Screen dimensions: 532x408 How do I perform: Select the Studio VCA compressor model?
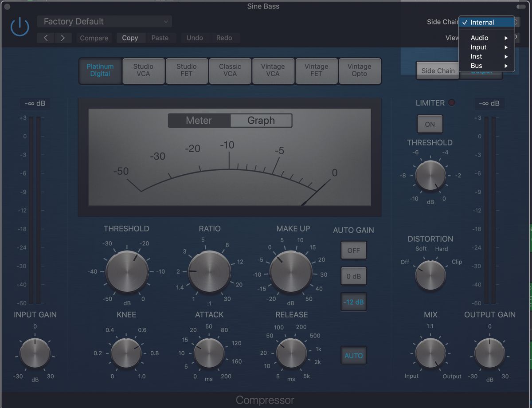(x=143, y=71)
